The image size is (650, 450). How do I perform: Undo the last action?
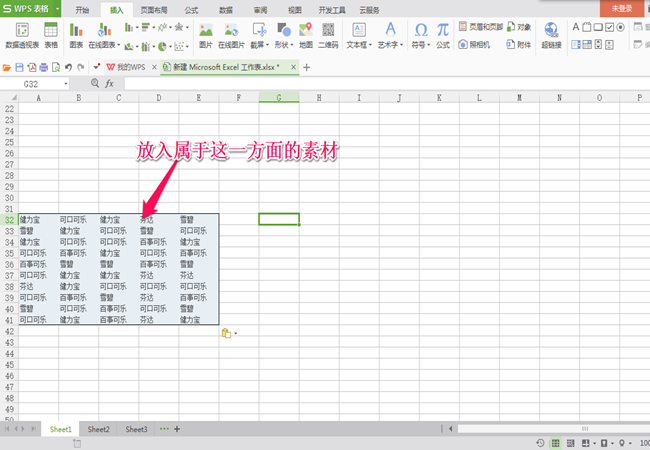68,67
